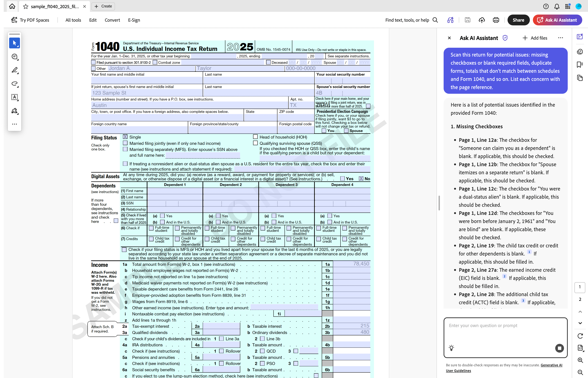Choose the highlighter pen tool
The height and width of the screenshot is (378, 588).
coord(15,70)
